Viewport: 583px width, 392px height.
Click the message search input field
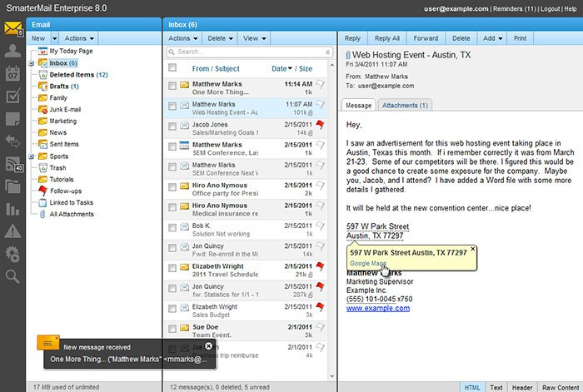[x=250, y=52]
